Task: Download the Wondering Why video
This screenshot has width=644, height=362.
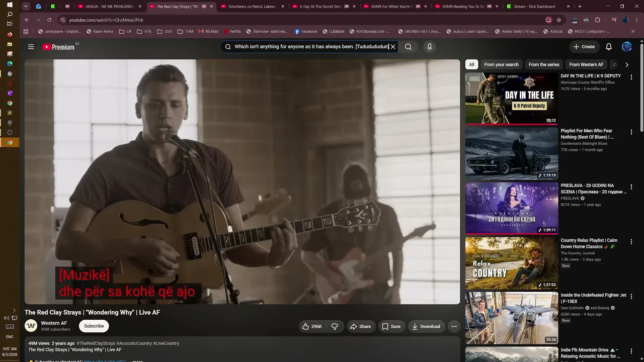Action: pyautogui.click(x=426, y=326)
